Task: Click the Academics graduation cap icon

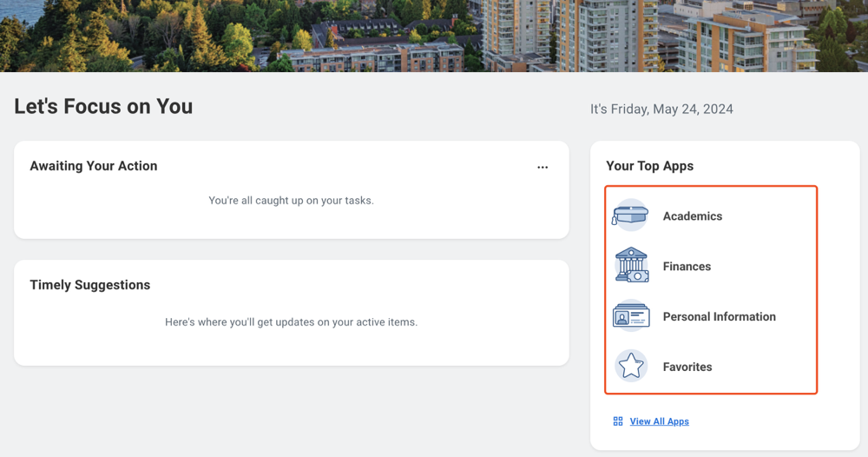Action: 630,215
